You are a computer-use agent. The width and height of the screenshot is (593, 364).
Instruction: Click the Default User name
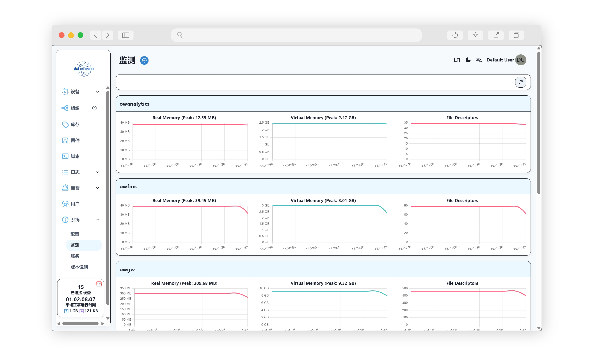click(x=500, y=60)
